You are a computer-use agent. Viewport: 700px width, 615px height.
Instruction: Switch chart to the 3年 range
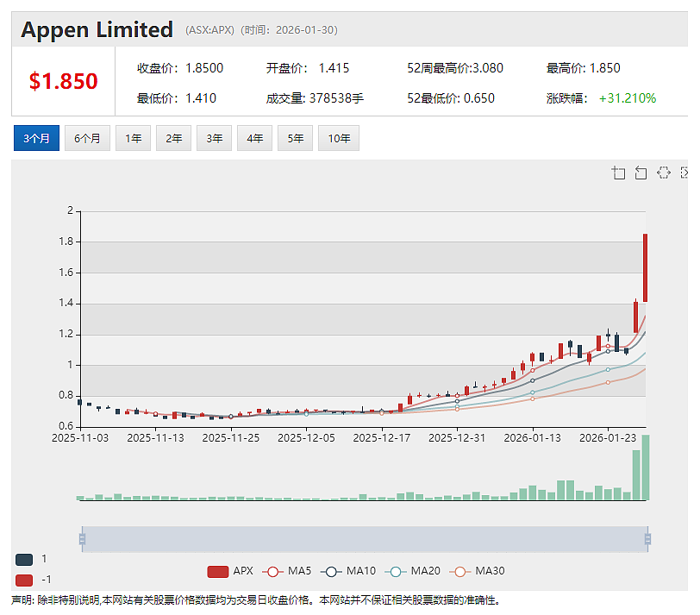tap(215, 138)
